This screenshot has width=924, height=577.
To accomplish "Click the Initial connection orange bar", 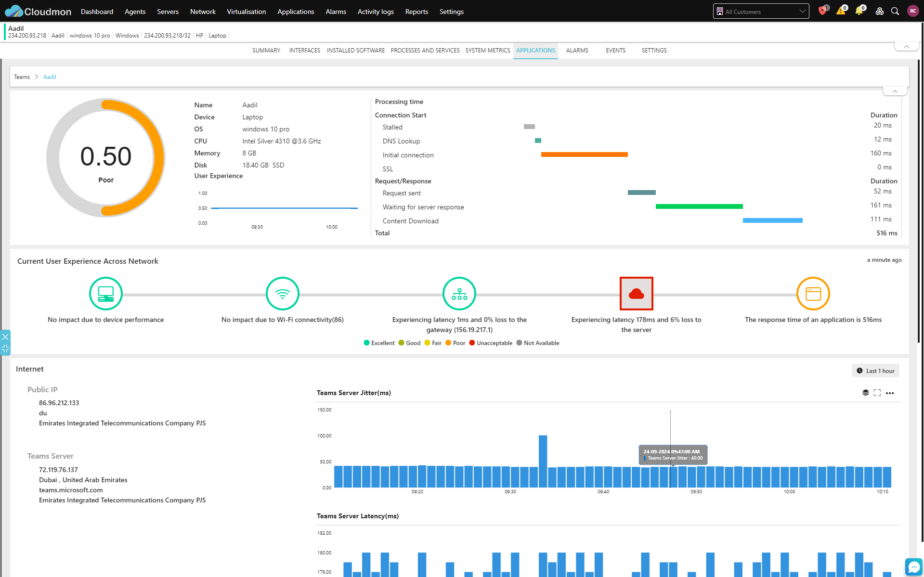I will tap(584, 154).
